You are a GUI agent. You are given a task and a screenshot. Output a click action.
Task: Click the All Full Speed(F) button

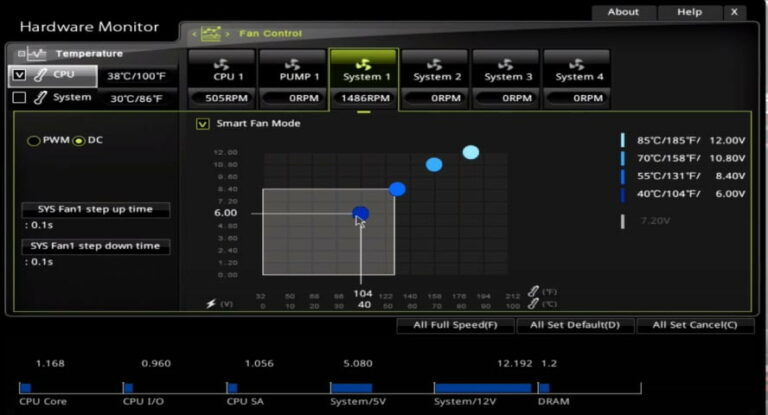click(x=455, y=325)
